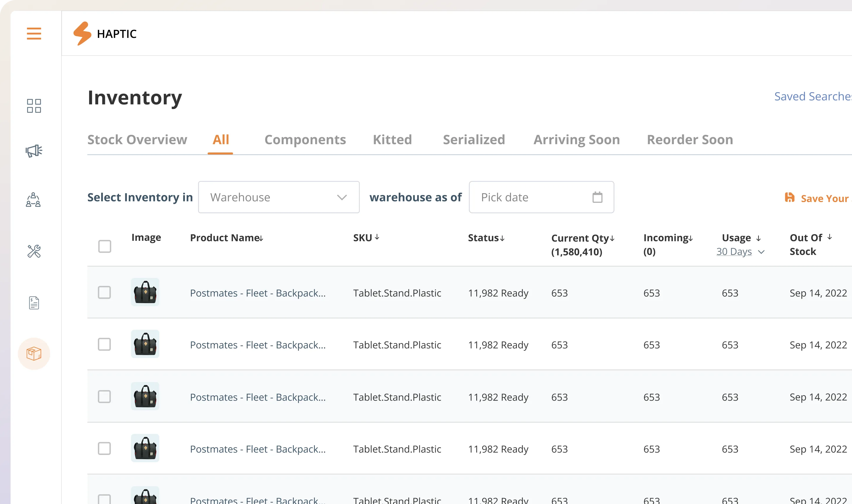Click the Haptic lightning bolt logo
This screenshot has height=504, width=852.
82,33
